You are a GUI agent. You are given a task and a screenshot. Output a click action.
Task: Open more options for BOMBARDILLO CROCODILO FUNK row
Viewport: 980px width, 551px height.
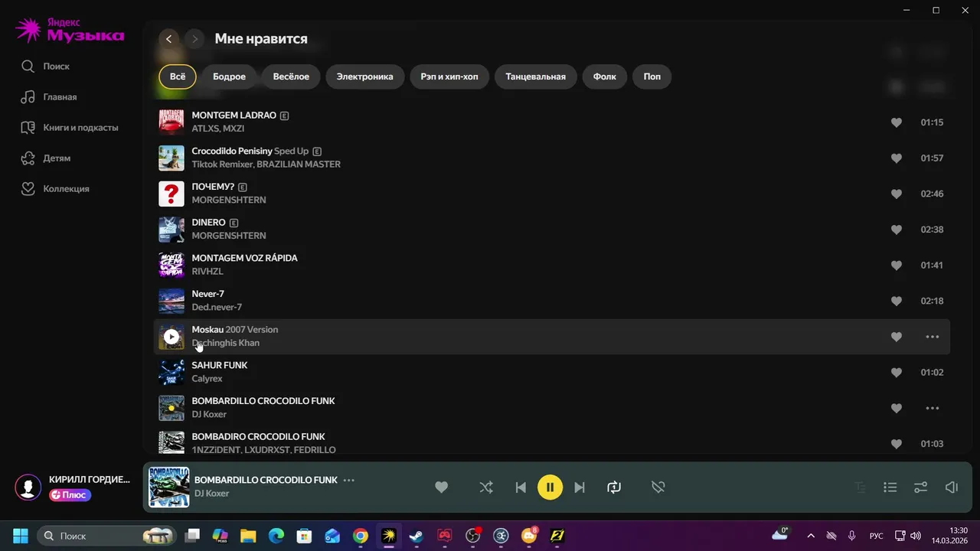(x=933, y=408)
